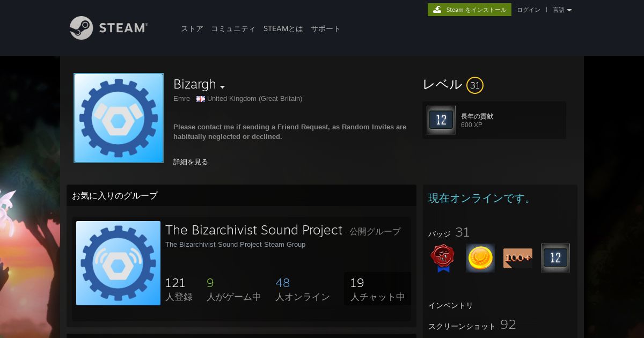Expand the Bizargh name history arrow
Screen dimensions: 644x338
222,87
